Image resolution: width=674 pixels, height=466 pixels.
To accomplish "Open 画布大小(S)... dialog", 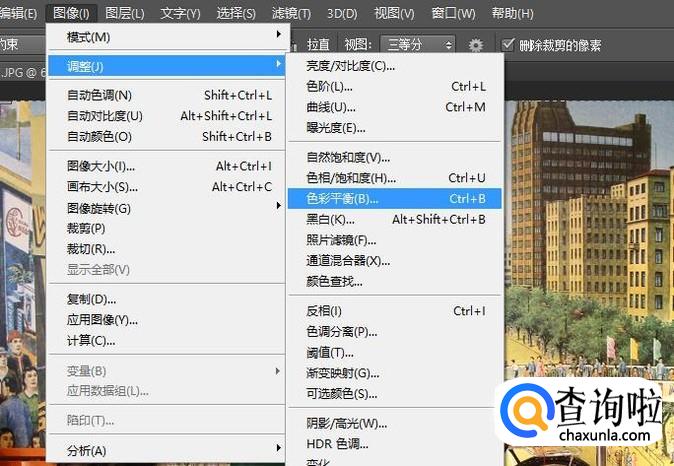I will pos(166,187).
